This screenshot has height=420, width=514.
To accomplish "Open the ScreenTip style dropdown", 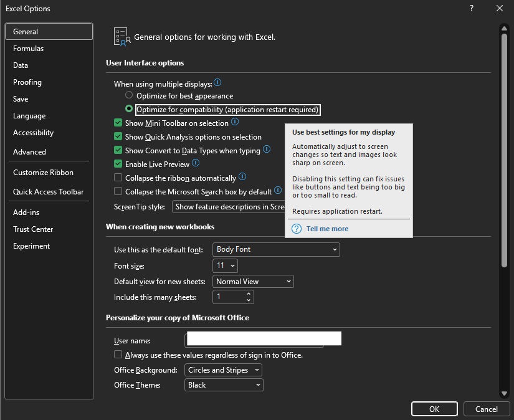I will tap(229, 207).
